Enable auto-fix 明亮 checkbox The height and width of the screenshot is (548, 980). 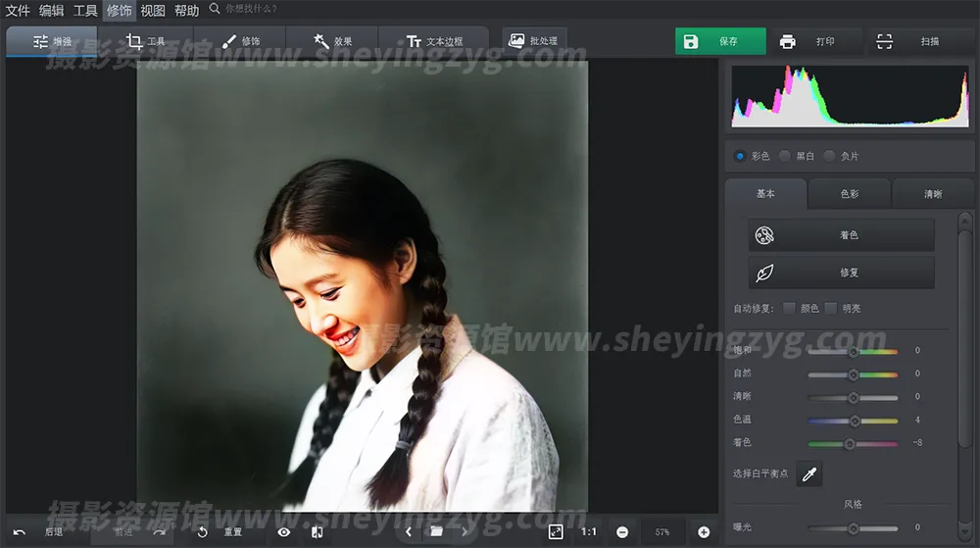(x=831, y=308)
